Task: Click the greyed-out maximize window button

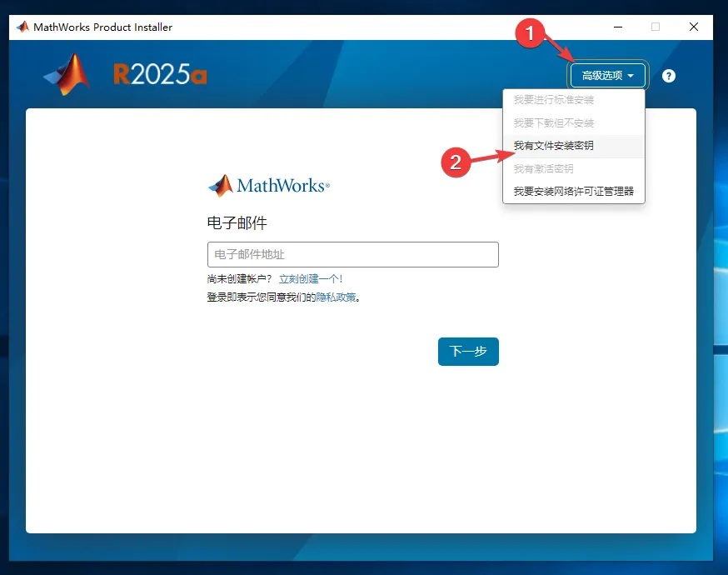Action: [656, 27]
